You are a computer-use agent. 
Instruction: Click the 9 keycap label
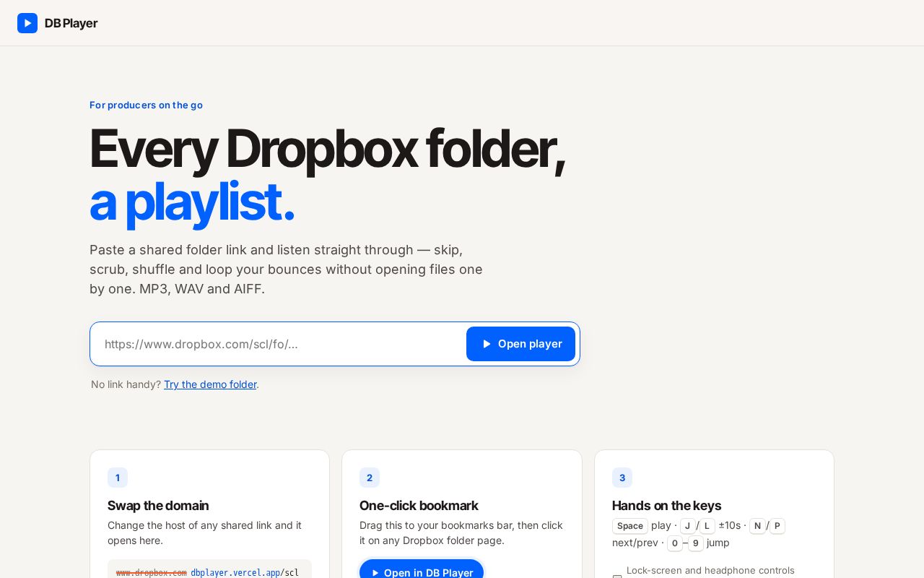tap(696, 543)
